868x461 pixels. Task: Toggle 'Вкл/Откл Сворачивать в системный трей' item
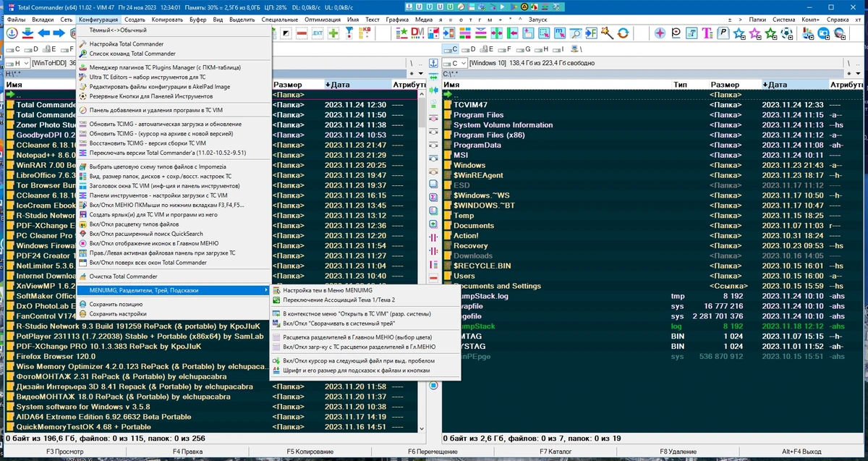(338, 323)
